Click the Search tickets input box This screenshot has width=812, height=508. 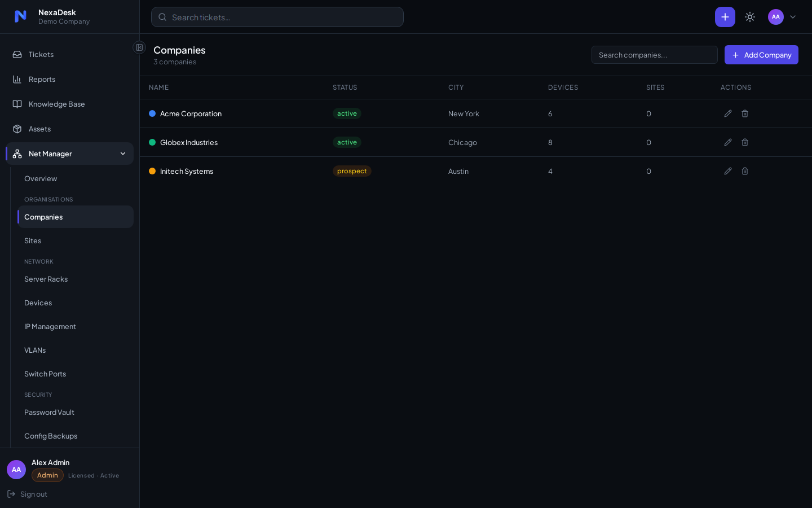(x=277, y=17)
